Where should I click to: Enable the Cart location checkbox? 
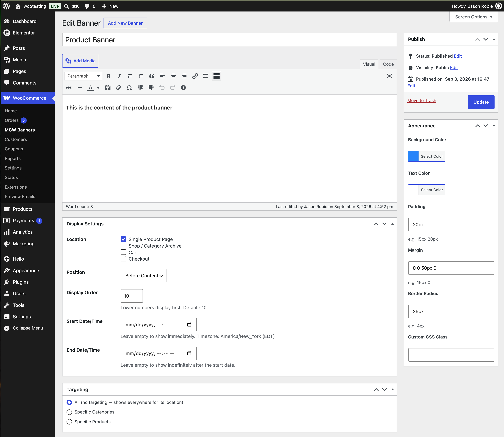tap(123, 252)
